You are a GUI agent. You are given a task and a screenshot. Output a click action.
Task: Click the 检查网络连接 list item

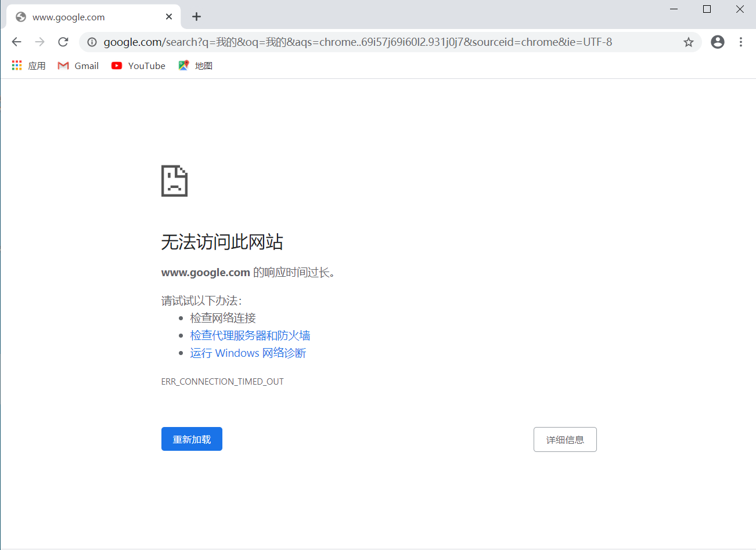coord(223,318)
